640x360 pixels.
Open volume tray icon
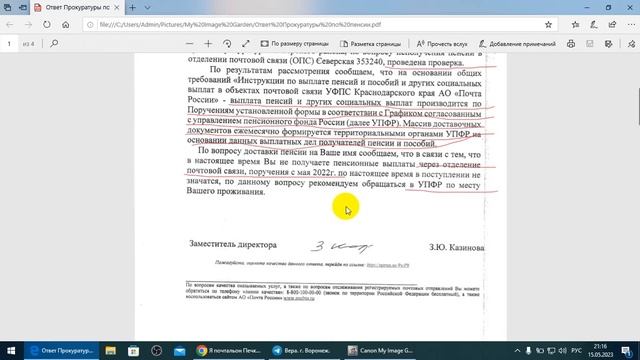[562, 351]
